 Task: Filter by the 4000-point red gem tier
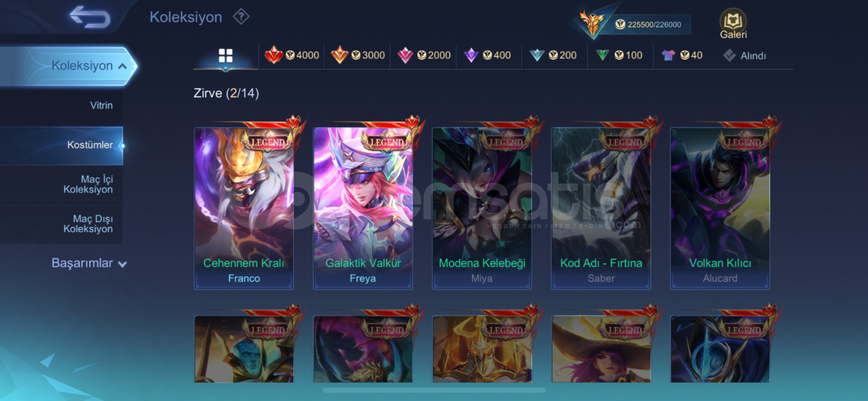click(292, 55)
